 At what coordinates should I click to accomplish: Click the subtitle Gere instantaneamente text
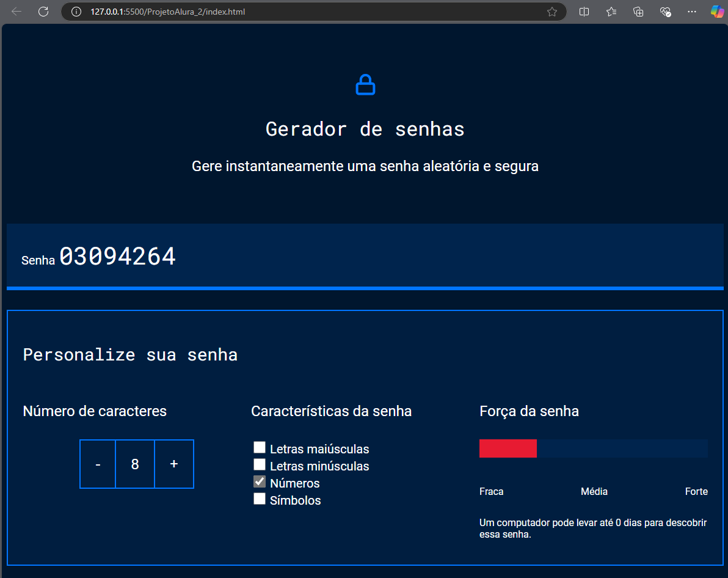(365, 166)
